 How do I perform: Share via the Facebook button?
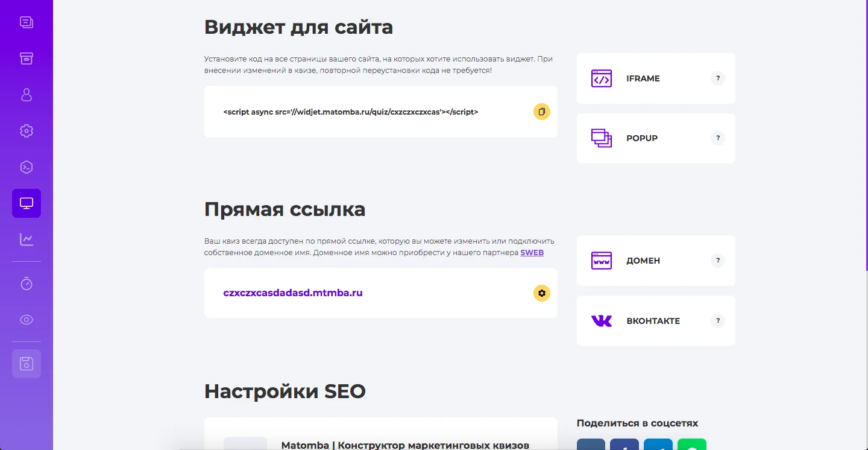(x=624, y=445)
